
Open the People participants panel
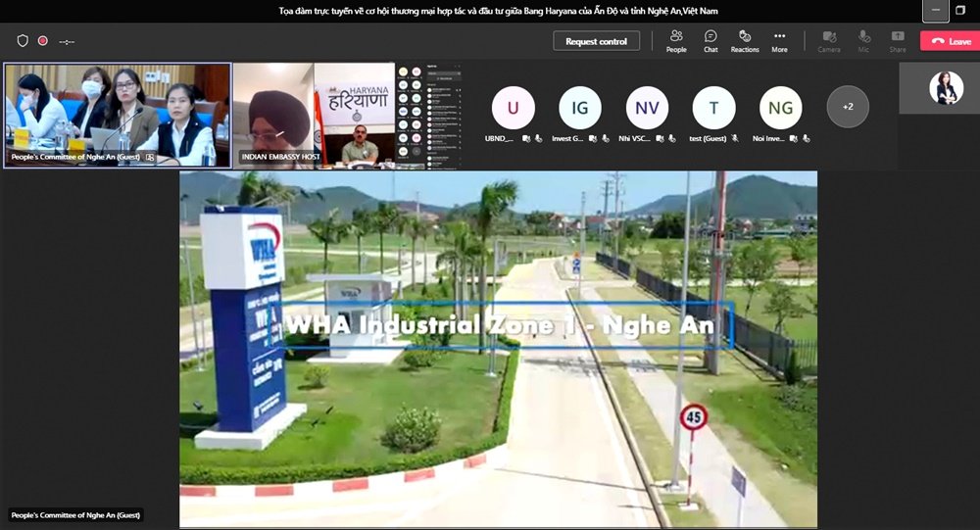(676, 40)
